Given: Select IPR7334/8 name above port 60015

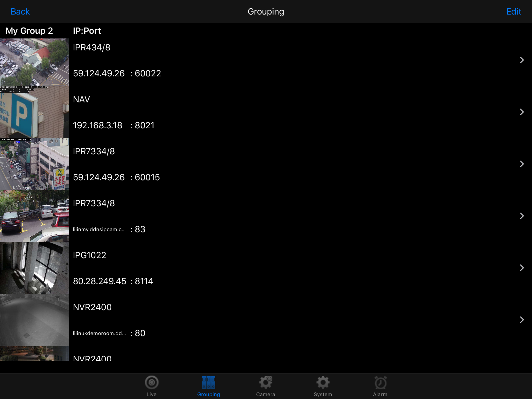Looking at the screenshot, I should [94, 152].
